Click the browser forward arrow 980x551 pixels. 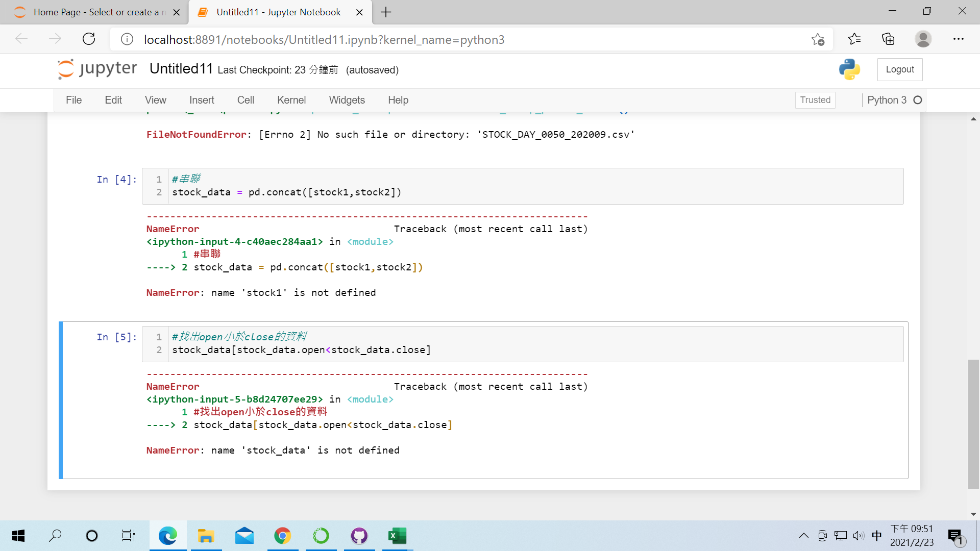click(x=55, y=39)
